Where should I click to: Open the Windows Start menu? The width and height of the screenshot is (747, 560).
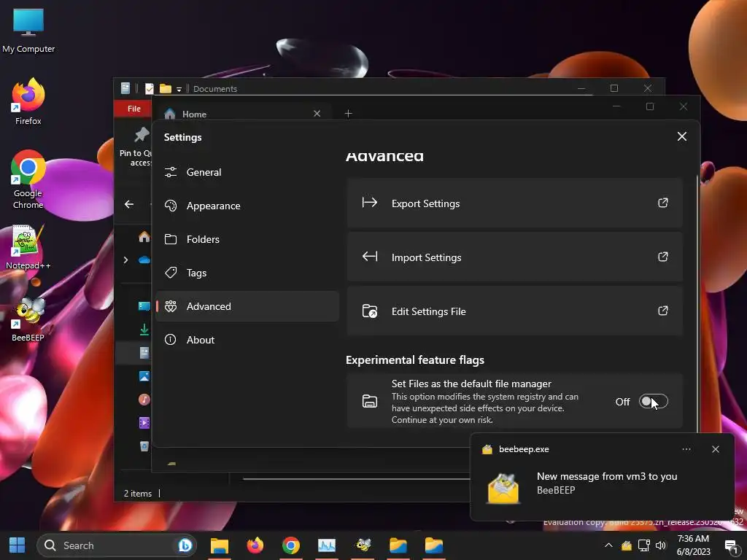click(18, 545)
